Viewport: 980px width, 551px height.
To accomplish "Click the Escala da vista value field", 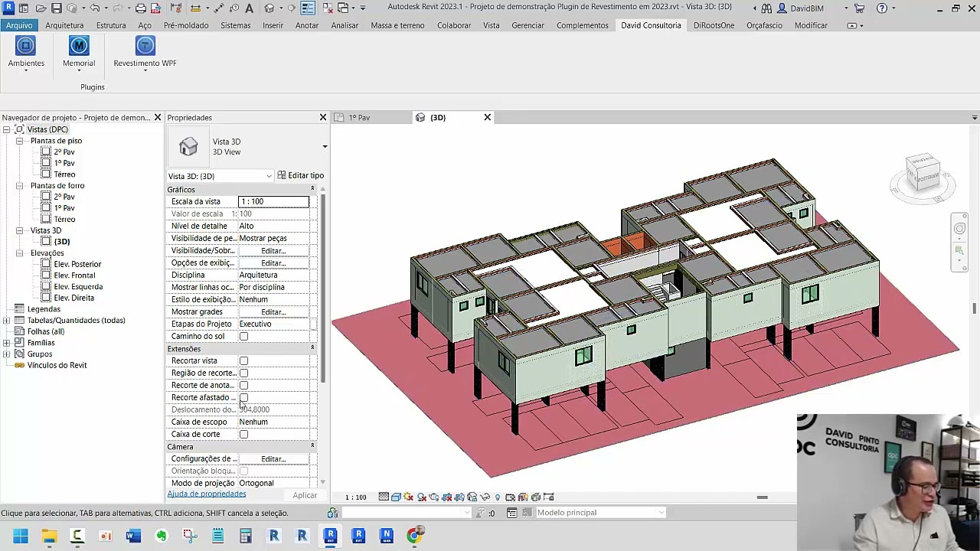I will 273,202.
